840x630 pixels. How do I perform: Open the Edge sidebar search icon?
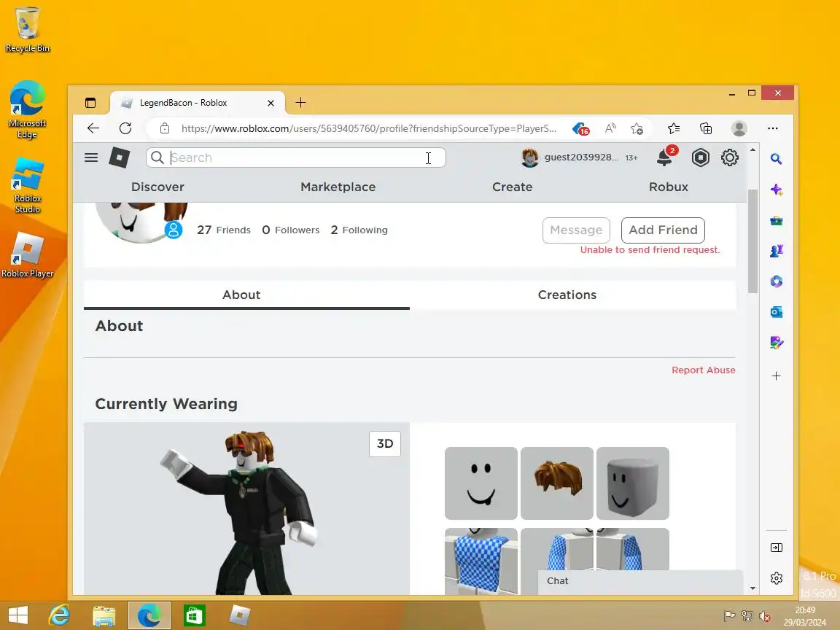[x=777, y=158]
